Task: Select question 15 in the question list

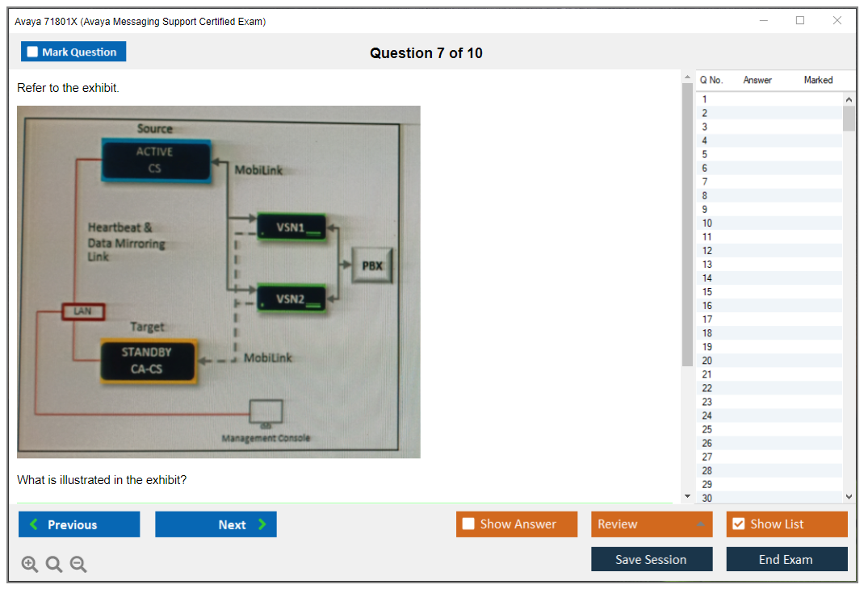Action: pyautogui.click(x=707, y=292)
